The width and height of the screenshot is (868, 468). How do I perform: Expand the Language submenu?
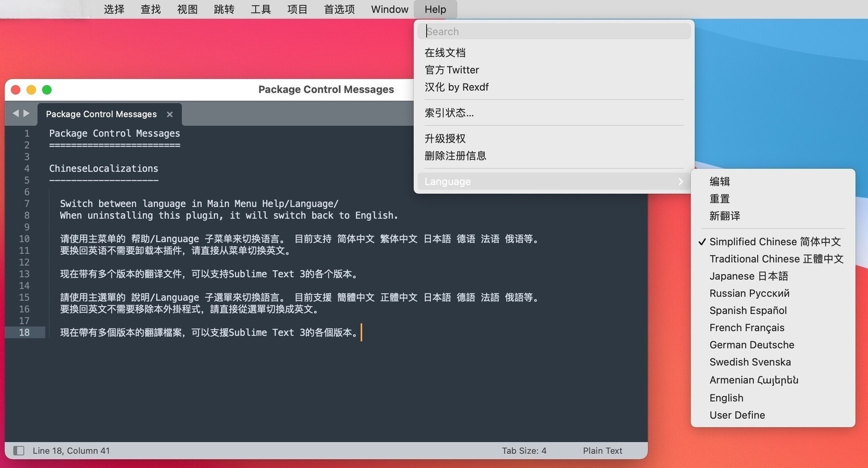tap(554, 181)
